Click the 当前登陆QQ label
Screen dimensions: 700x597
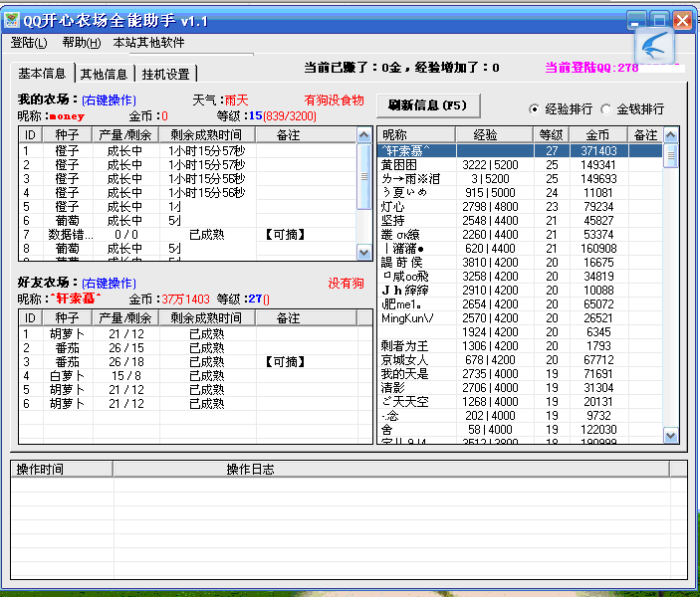(x=591, y=68)
